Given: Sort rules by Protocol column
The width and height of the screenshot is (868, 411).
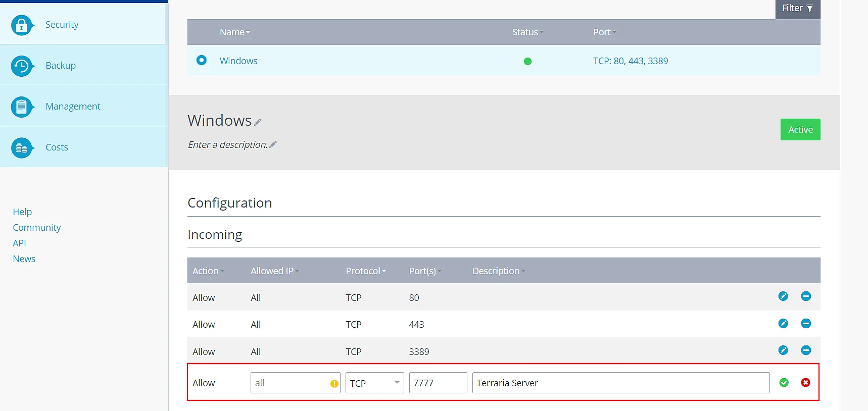Looking at the screenshot, I should tap(366, 271).
